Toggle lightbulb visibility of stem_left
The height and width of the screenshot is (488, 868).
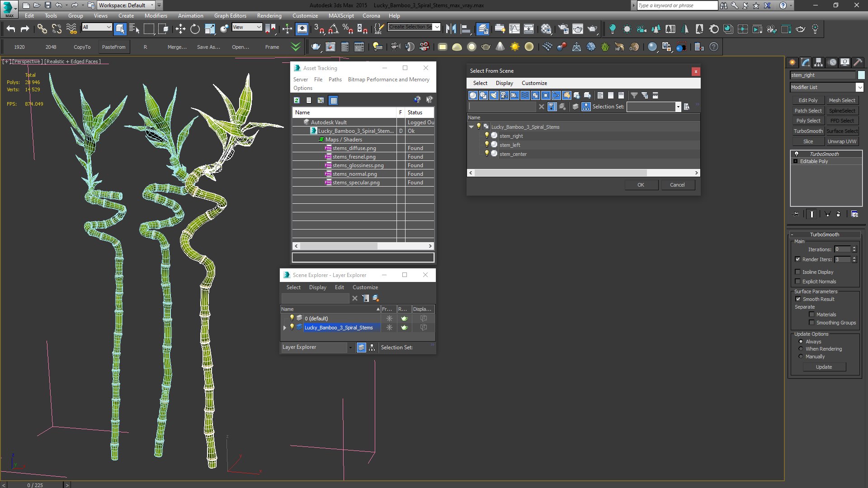[x=487, y=145]
